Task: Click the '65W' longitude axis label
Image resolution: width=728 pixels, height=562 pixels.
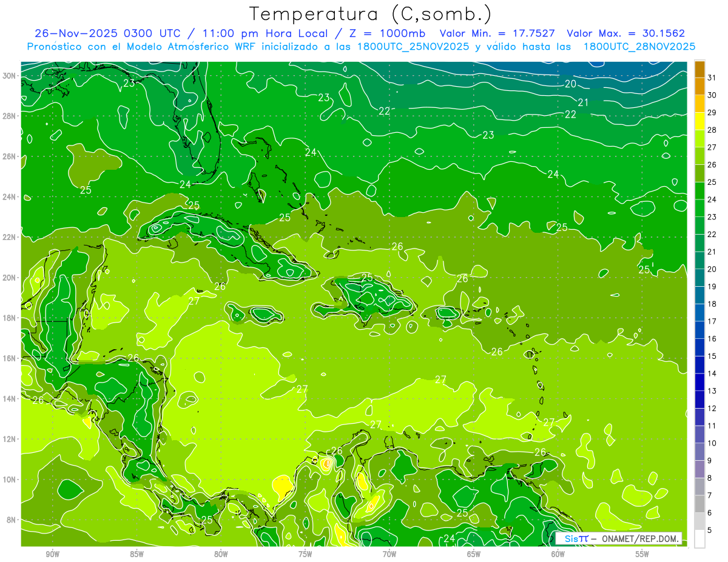Action: (474, 554)
